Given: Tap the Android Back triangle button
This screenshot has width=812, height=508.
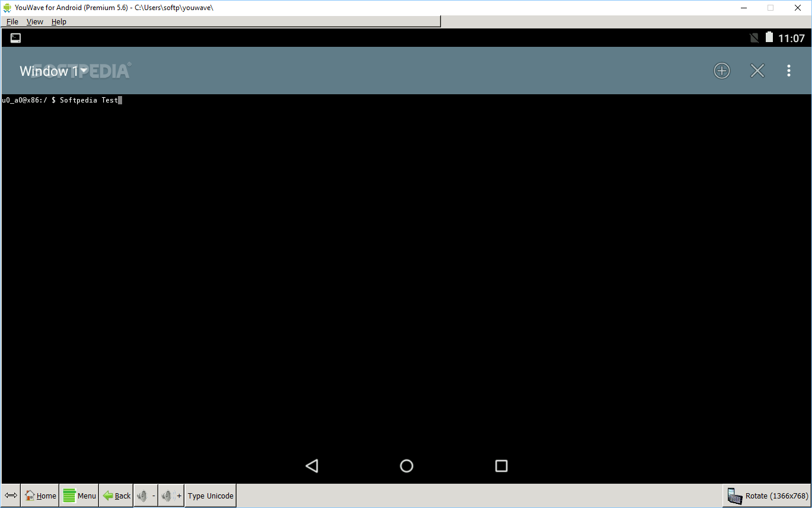Looking at the screenshot, I should pos(312,466).
